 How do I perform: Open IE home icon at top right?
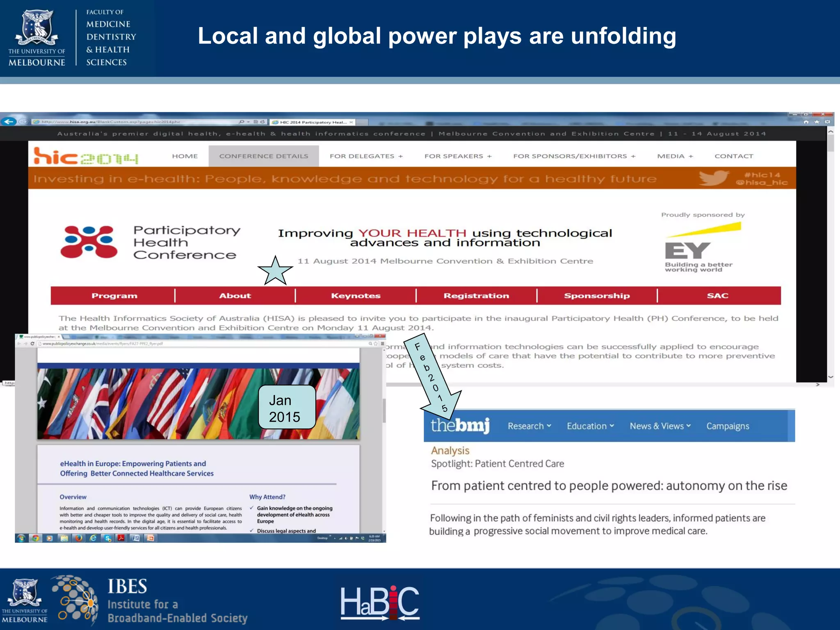pyautogui.click(x=806, y=122)
